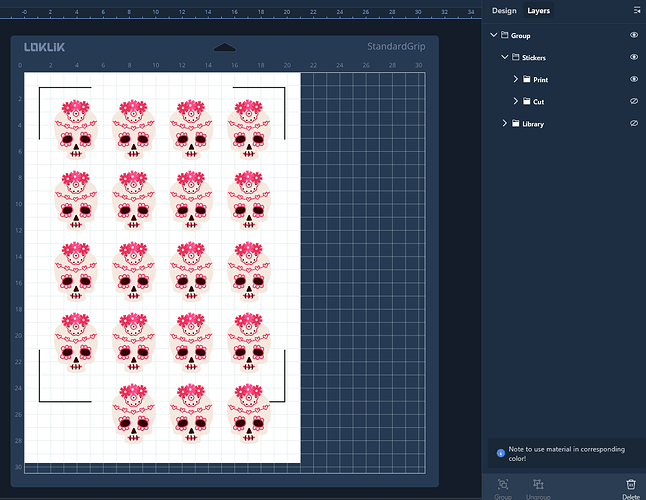Click the Group icon at panel bottom

coord(502,484)
